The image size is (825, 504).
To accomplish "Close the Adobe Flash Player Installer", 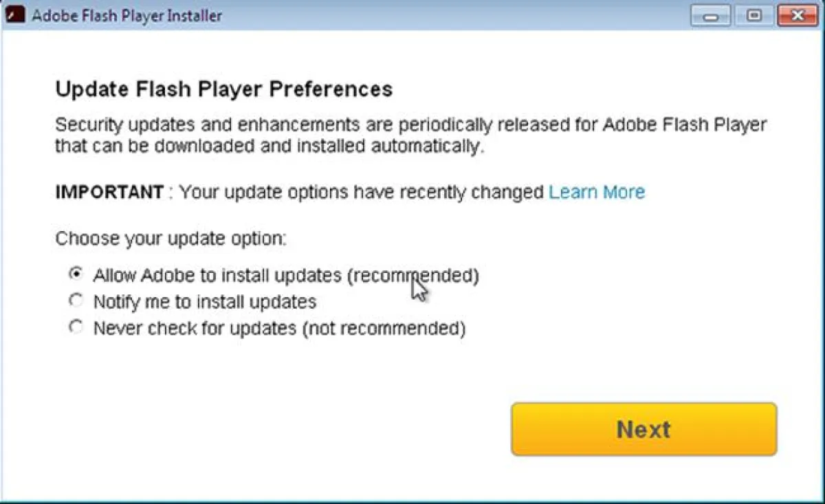I will pyautogui.click(x=797, y=15).
